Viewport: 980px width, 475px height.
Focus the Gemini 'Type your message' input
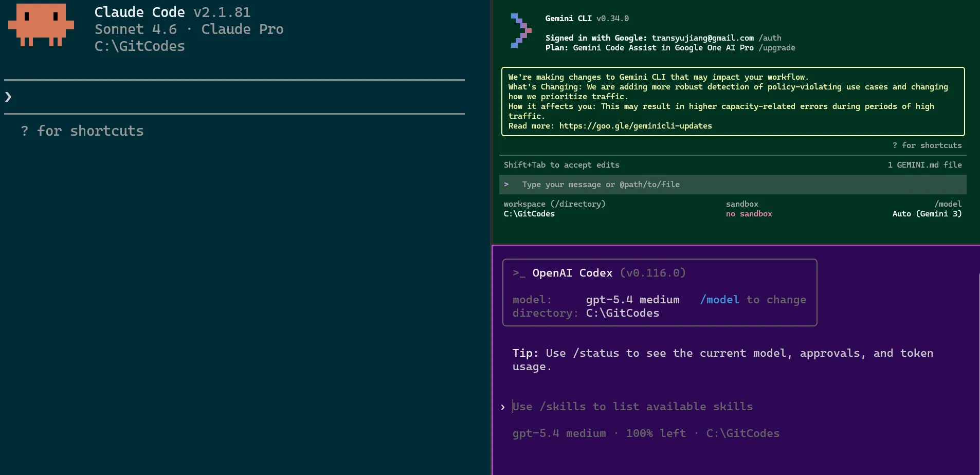(733, 185)
